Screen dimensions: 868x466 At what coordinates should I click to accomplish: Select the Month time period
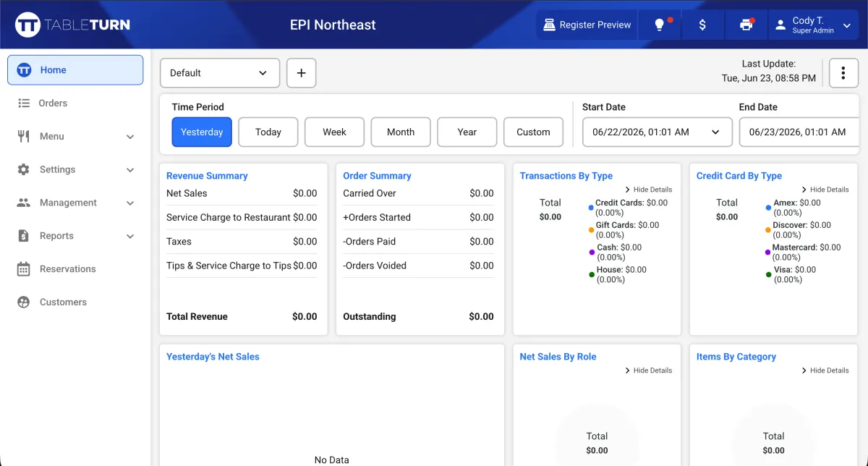tap(401, 132)
